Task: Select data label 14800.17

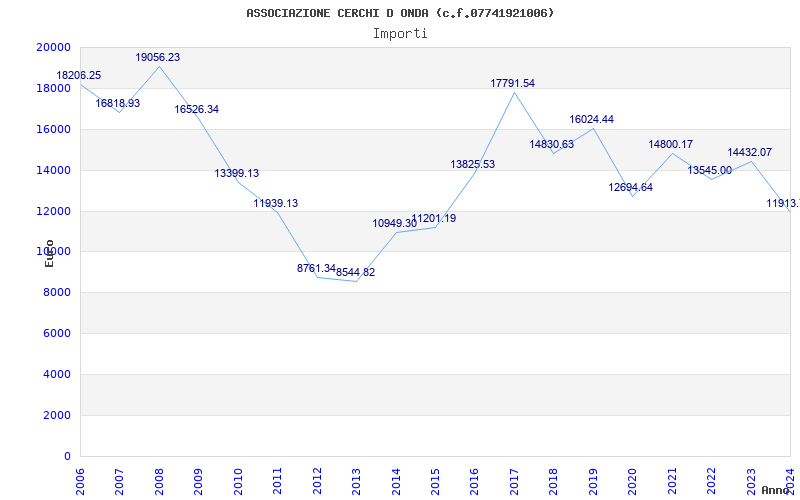Action: 670,145
